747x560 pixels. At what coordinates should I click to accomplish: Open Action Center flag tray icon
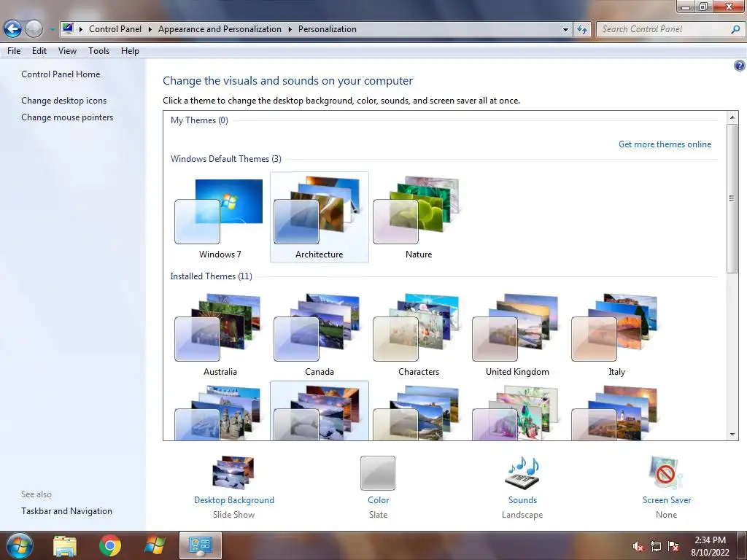pos(673,546)
